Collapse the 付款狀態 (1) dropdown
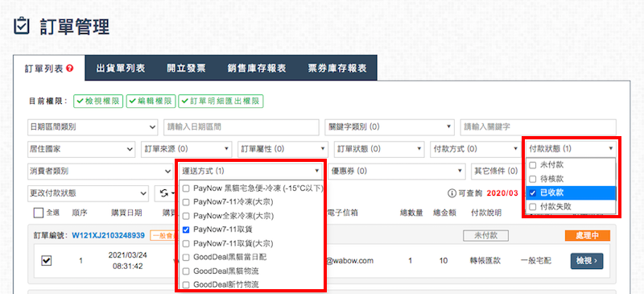644x294 pixels. (x=572, y=149)
